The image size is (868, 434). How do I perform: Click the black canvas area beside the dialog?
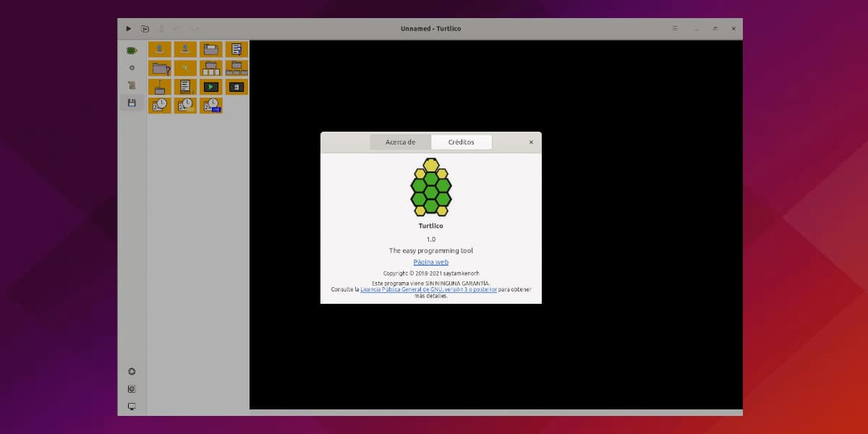point(637,217)
